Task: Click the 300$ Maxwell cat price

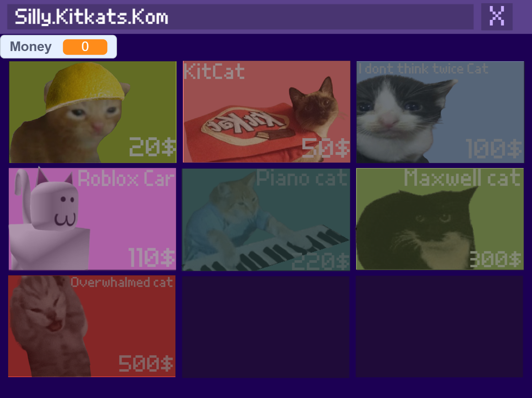Action: pos(495,259)
